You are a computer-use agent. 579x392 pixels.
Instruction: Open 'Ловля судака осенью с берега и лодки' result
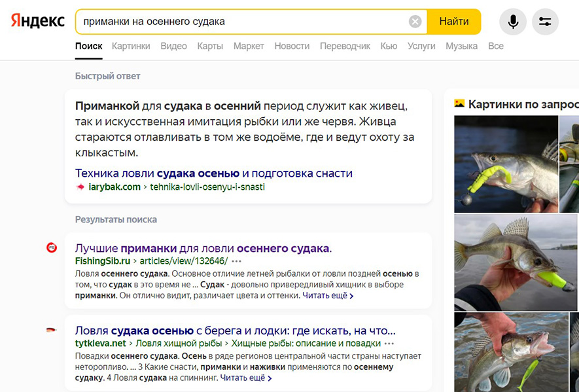(236, 330)
